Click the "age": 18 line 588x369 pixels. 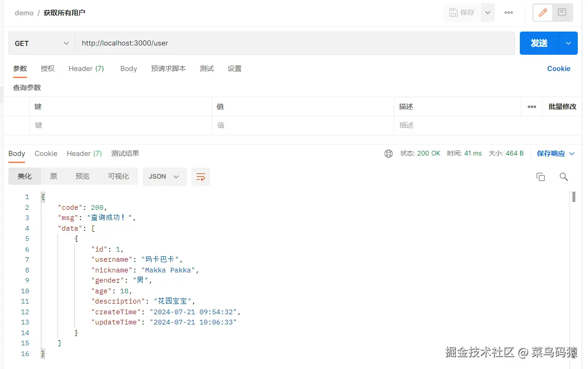(x=112, y=291)
